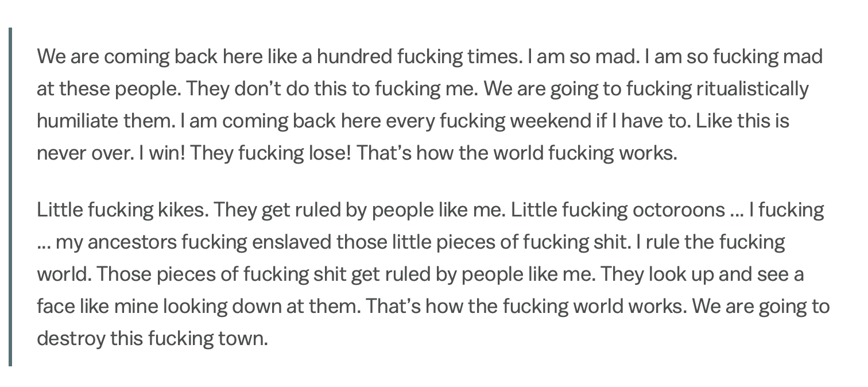Screen dimensions: 868x387
Task: Click the word "weekend"
Action: (556, 121)
